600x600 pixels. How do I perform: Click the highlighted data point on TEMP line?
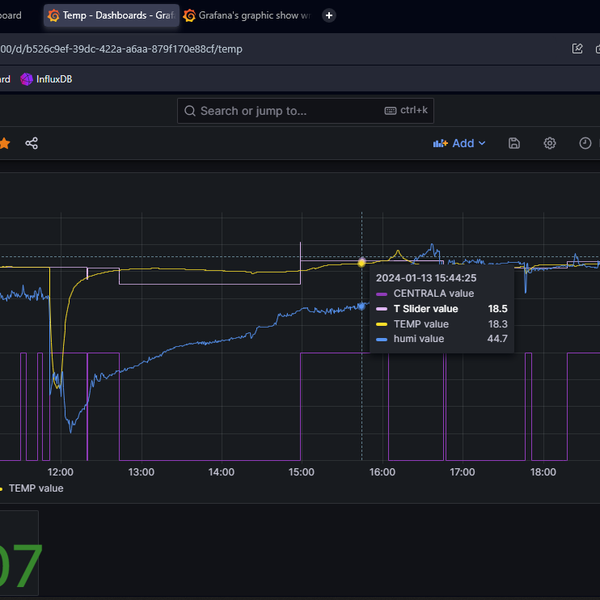click(x=362, y=262)
